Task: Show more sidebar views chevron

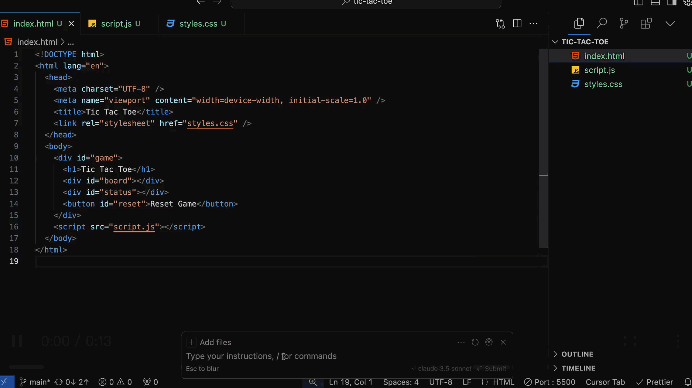Action: pyautogui.click(x=670, y=23)
